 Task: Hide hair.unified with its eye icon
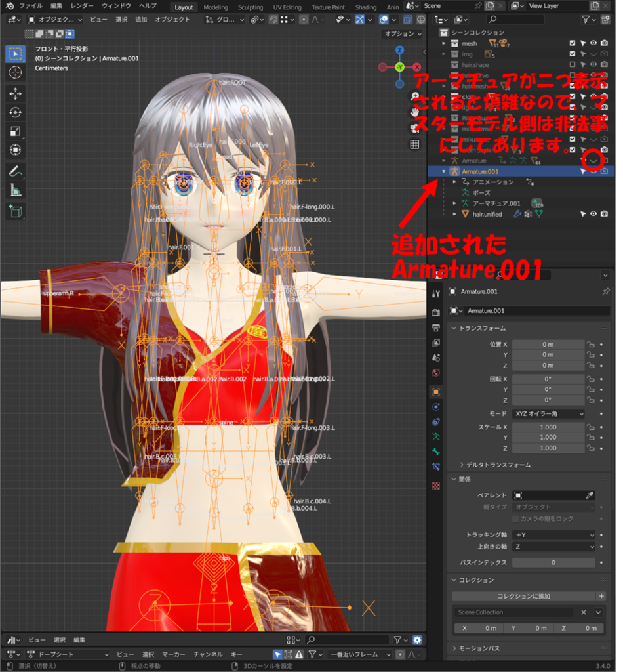click(593, 214)
